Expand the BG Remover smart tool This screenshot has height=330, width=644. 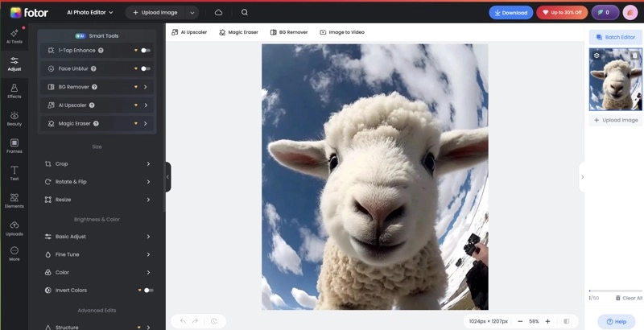click(146, 87)
